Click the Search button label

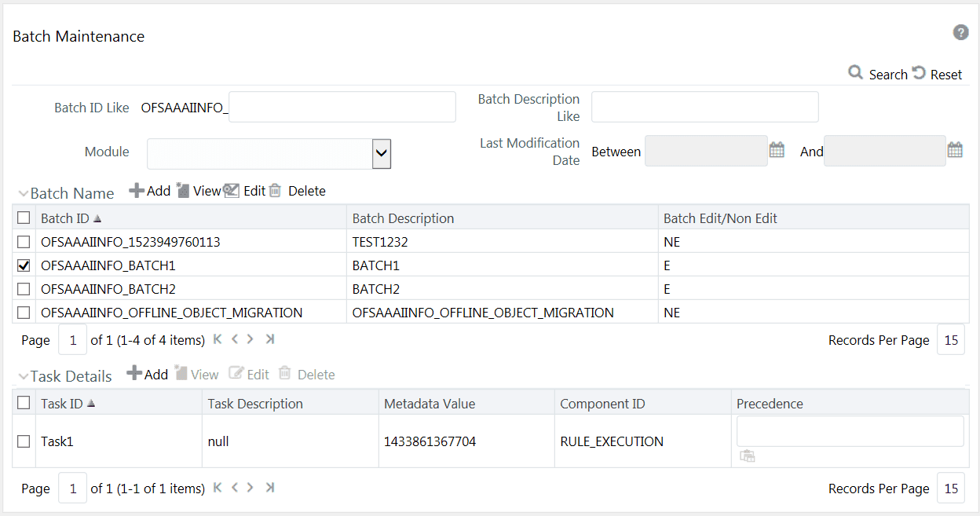pos(888,75)
